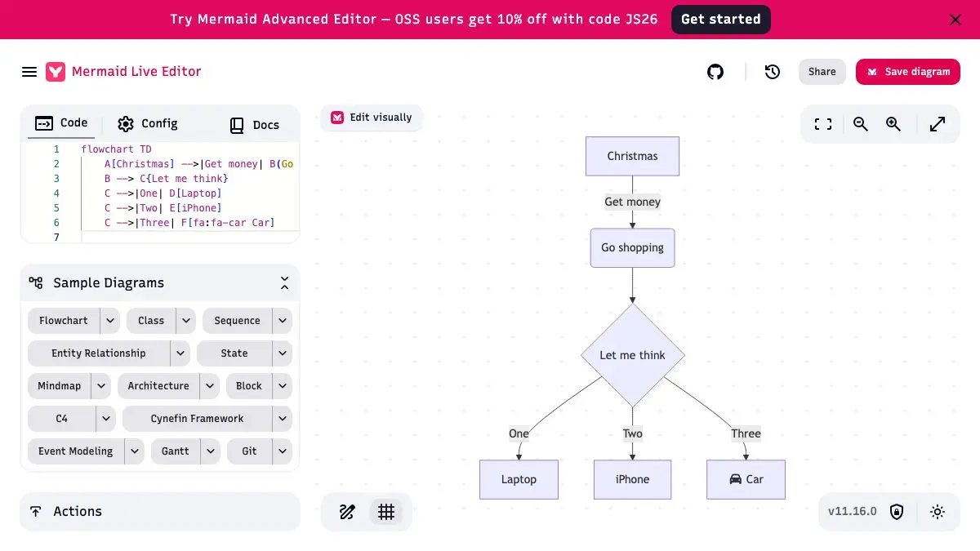This screenshot has height=551, width=980.
Task: Click Mermaid Live Editor title
Action: pyautogui.click(x=136, y=72)
